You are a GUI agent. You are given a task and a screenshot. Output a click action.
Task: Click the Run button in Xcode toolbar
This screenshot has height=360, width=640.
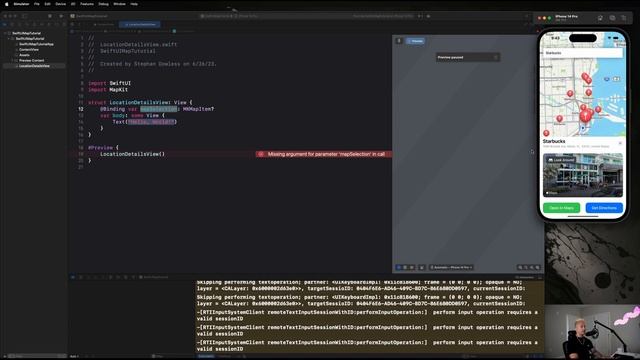pyautogui.click(x=61, y=16)
